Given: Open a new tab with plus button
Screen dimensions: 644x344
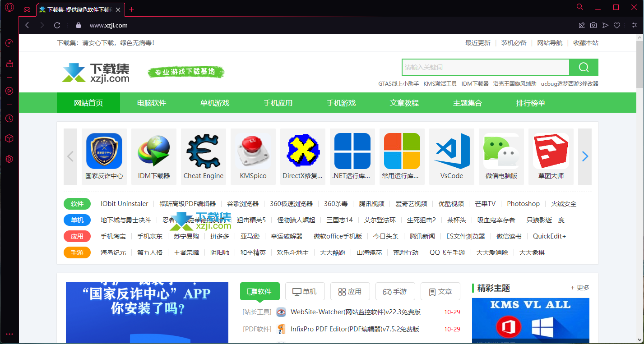Looking at the screenshot, I should coord(132,9).
